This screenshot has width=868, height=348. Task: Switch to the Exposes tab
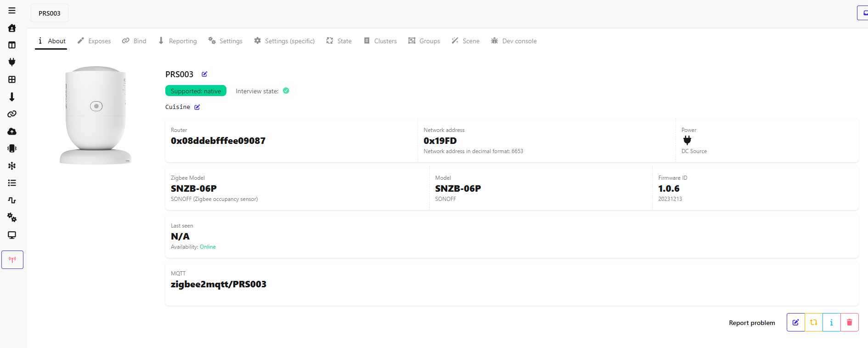(94, 41)
